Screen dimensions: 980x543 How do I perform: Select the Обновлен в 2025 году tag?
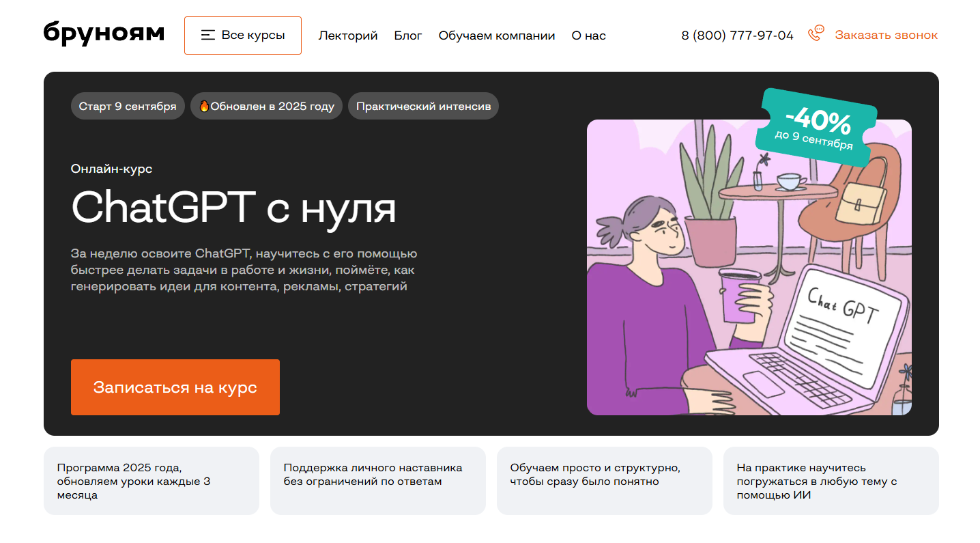266,106
